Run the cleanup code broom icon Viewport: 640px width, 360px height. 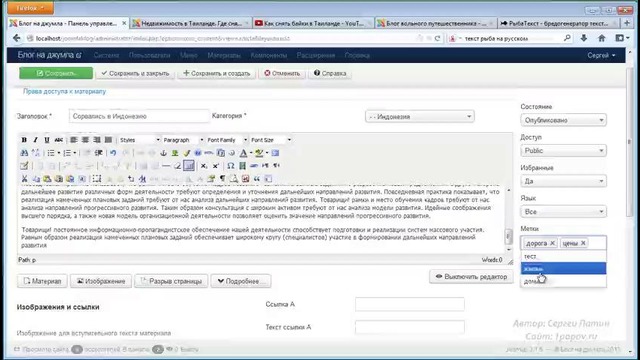coord(186,153)
